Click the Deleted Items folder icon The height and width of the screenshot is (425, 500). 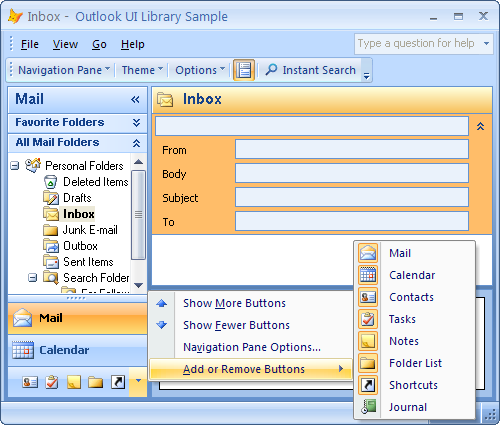pos(50,182)
